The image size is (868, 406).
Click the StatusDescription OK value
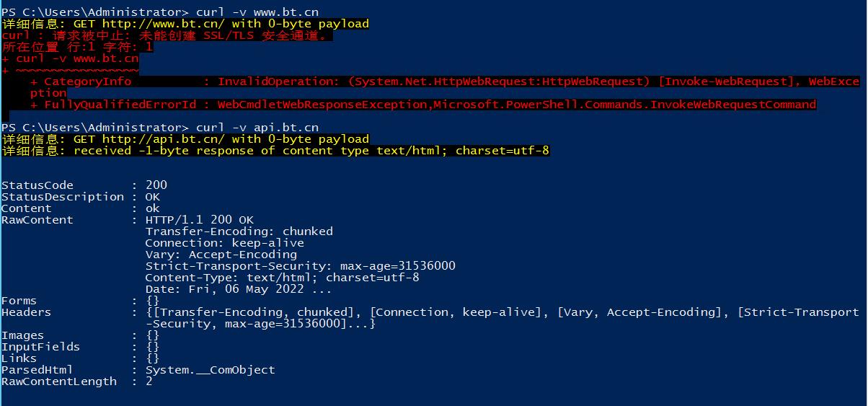tap(153, 197)
